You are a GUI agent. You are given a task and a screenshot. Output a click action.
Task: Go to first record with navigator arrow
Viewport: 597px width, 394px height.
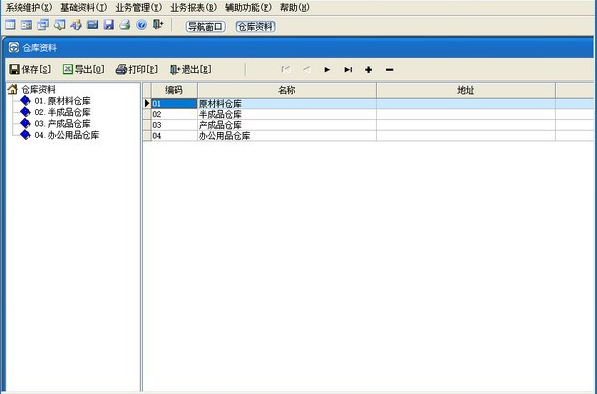(286, 70)
